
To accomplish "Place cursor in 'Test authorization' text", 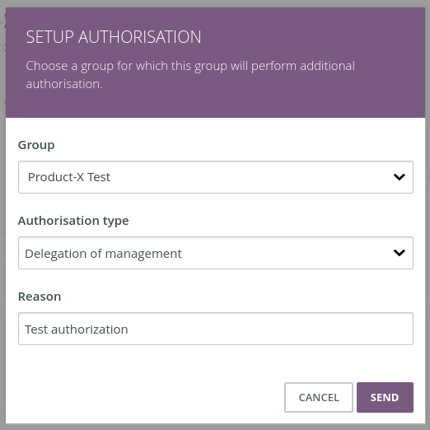I will 76,329.
